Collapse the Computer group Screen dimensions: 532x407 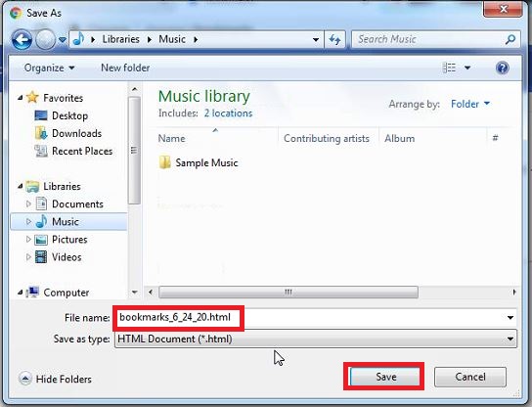tap(20, 293)
